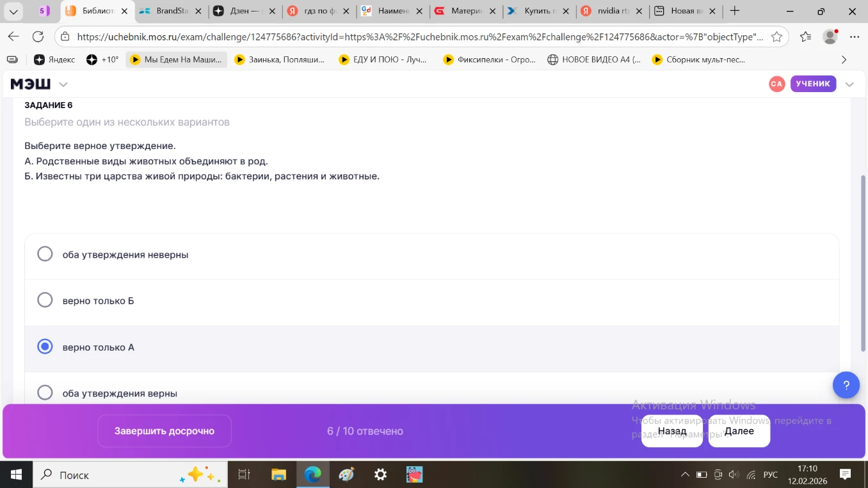Click the blue question mark help button
868x488 pixels.
[846, 385]
